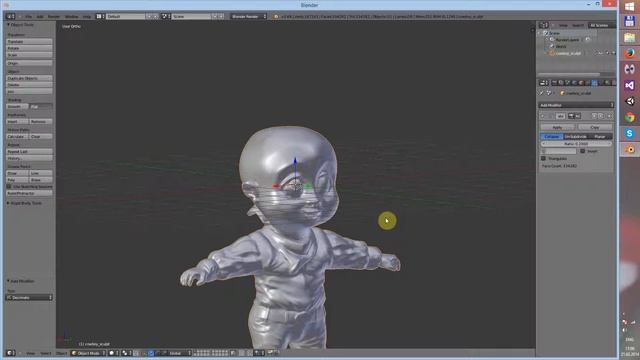Open the Blender Render engine dropdown
The height and width of the screenshot is (360, 640).
click(x=248, y=16)
